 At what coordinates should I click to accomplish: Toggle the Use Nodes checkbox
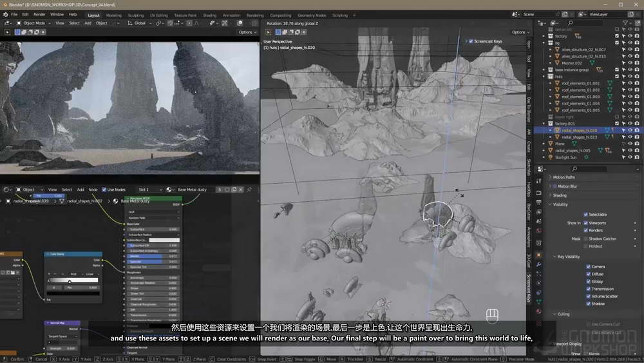click(104, 190)
